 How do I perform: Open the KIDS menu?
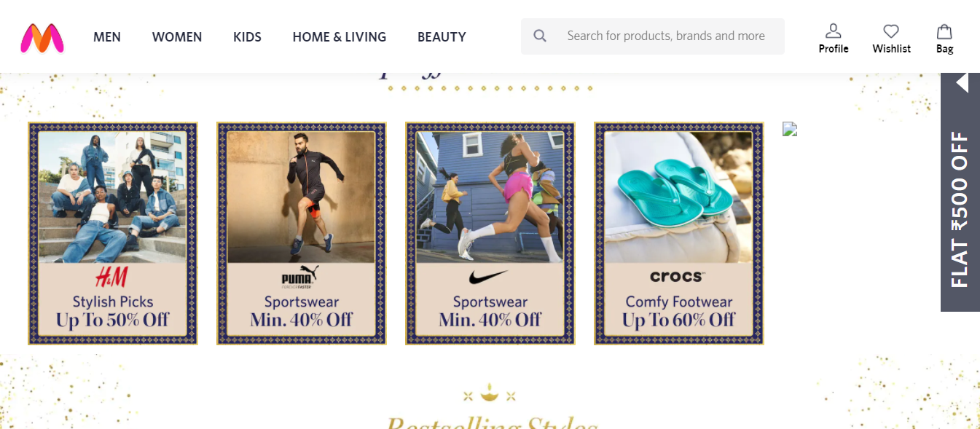tap(247, 36)
